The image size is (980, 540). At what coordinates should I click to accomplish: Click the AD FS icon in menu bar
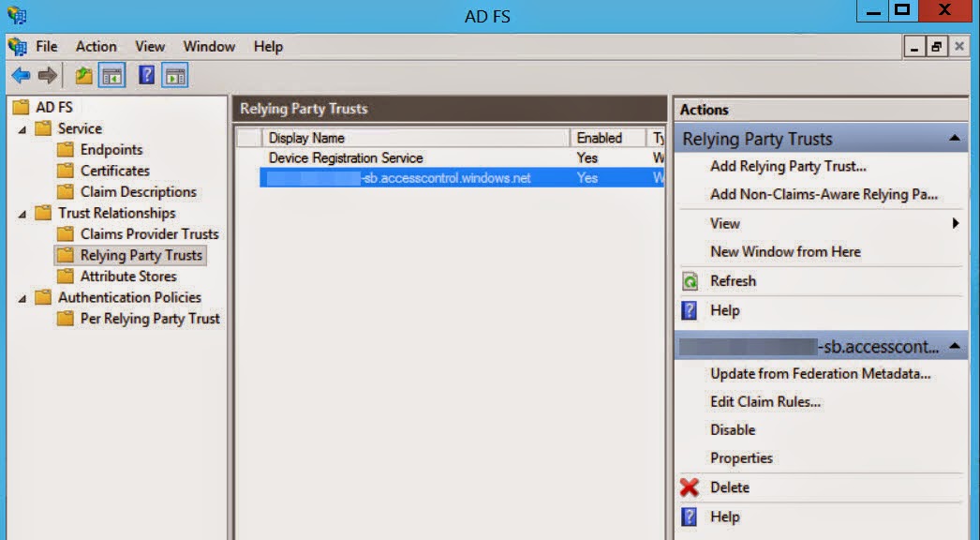click(18, 46)
